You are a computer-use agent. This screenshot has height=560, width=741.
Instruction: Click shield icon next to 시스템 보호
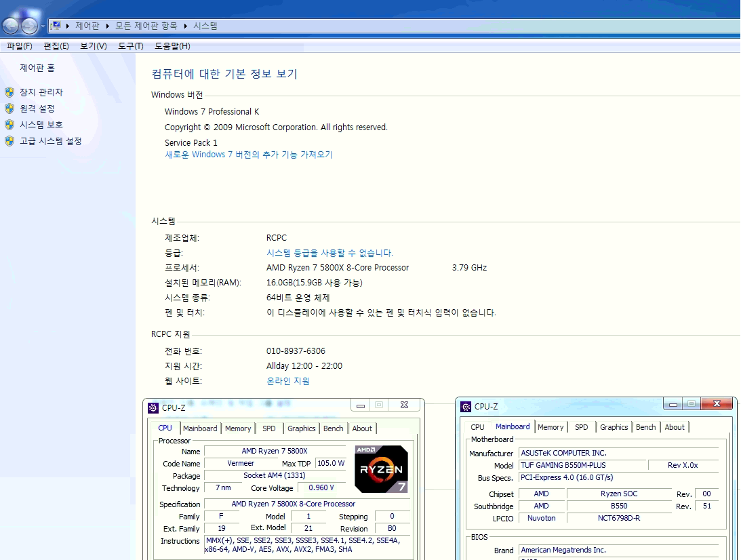pyautogui.click(x=9, y=125)
